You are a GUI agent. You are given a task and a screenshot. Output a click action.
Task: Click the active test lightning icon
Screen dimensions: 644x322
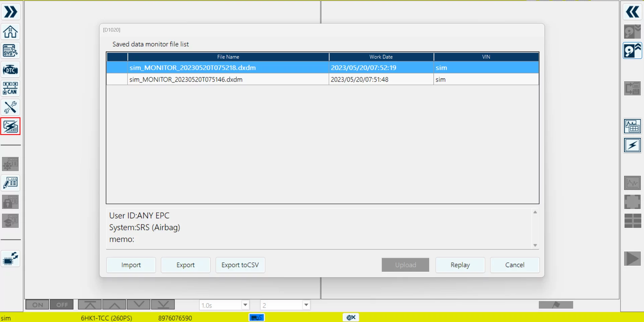632,145
